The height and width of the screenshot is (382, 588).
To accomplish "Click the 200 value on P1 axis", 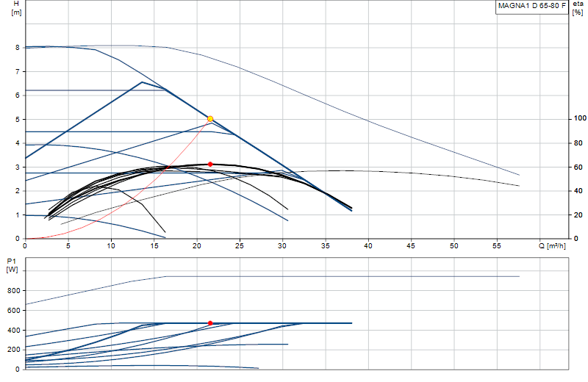I will click(14, 350).
